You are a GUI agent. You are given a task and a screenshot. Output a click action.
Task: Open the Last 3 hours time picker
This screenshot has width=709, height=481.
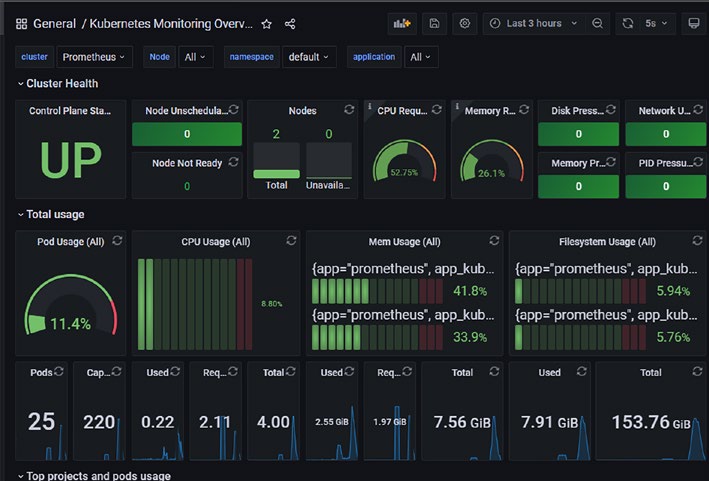(x=534, y=24)
